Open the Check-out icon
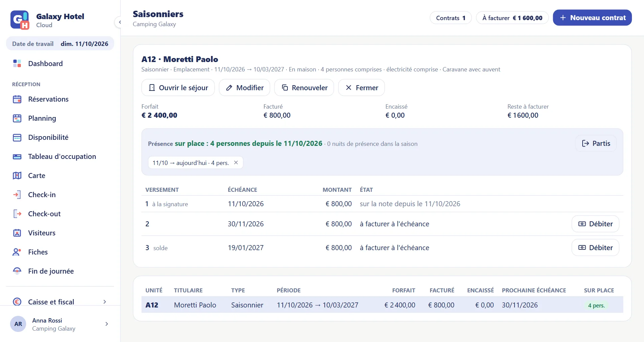The image size is (644, 342). click(17, 214)
